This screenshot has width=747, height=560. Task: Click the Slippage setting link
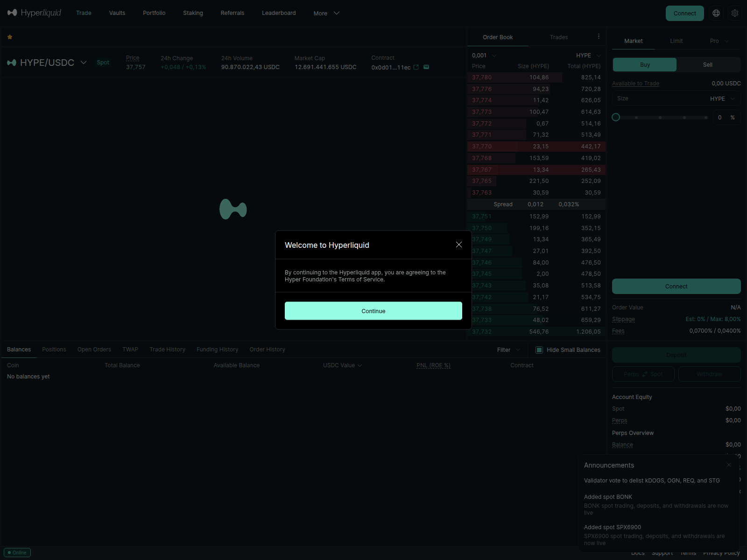pyautogui.click(x=624, y=319)
